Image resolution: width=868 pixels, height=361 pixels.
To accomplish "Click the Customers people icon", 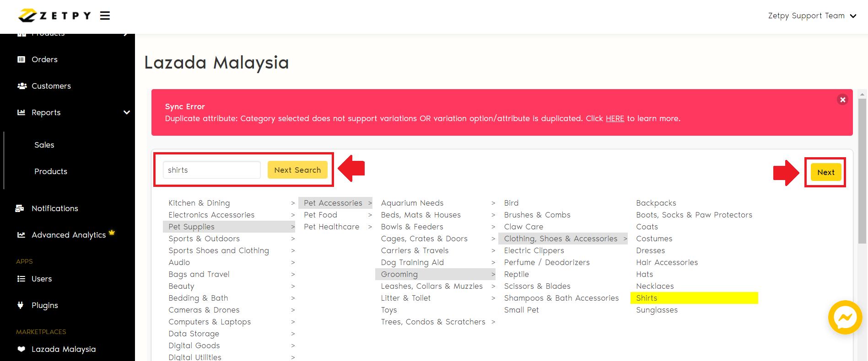I will [x=22, y=86].
